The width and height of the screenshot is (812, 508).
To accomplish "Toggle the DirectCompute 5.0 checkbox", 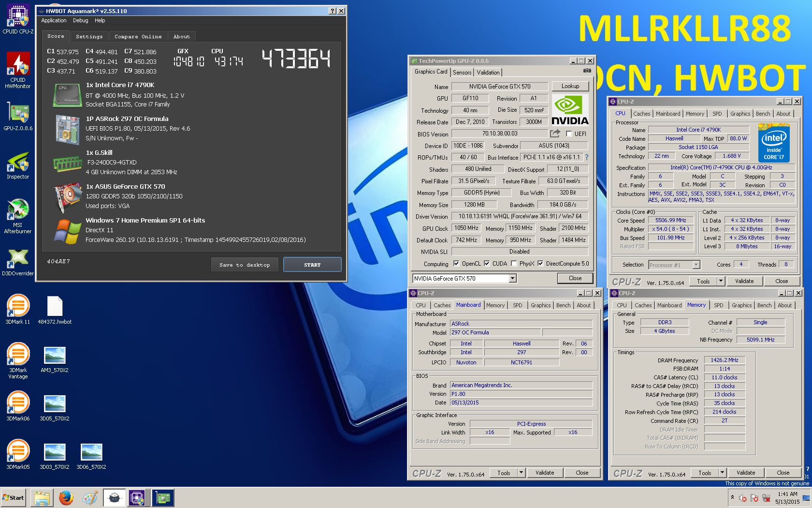I will pos(540,264).
